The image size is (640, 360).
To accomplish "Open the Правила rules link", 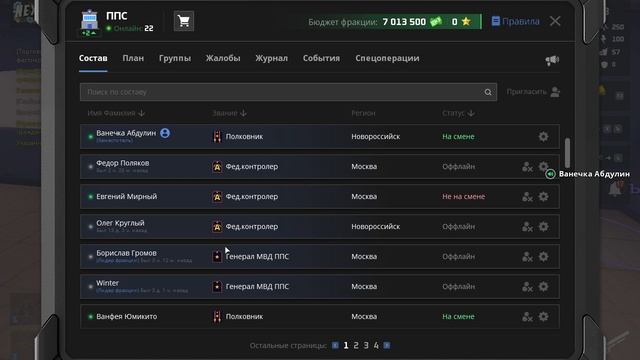I will [x=516, y=21].
